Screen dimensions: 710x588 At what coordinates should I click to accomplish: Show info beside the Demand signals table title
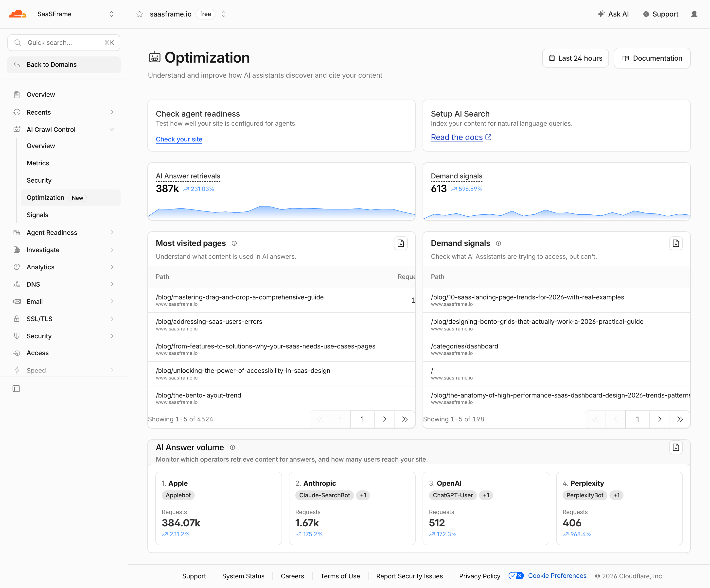click(498, 243)
